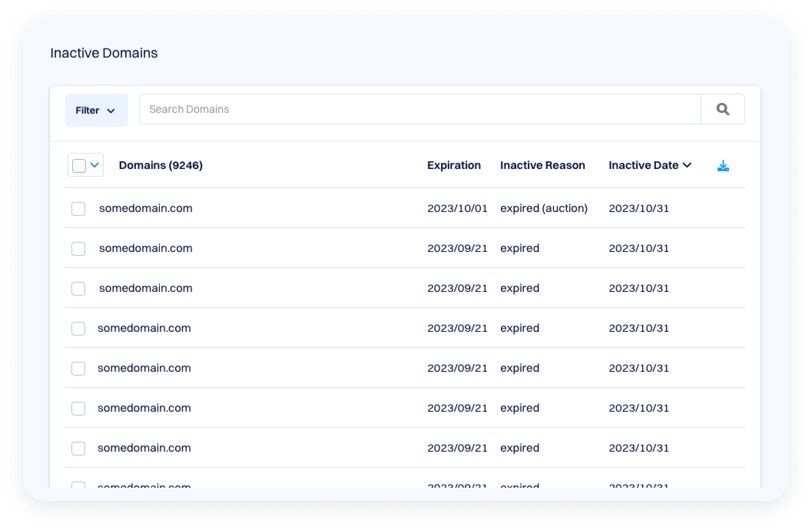The image size is (812, 530).
Task: Click the seventh row's somedomain.com name
Action: pyautogui.click(x=144, y=448)
